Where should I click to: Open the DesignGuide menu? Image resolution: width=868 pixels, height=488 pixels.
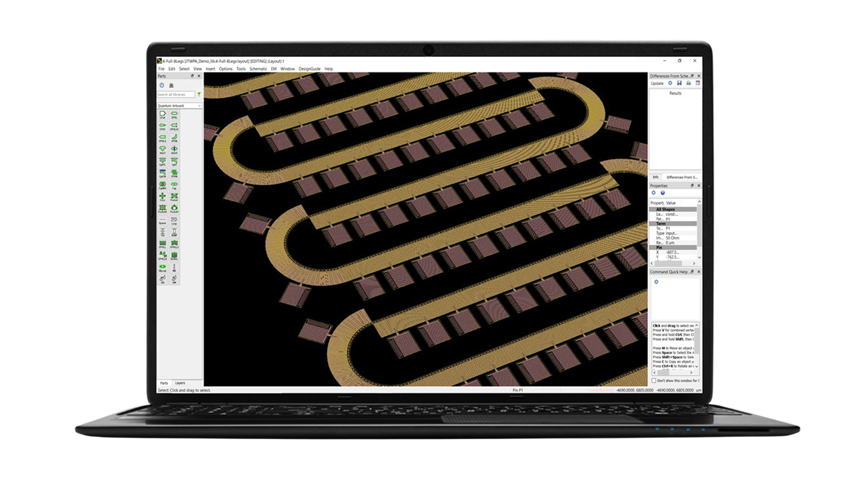pyautogui.click(x=310, y=69)
